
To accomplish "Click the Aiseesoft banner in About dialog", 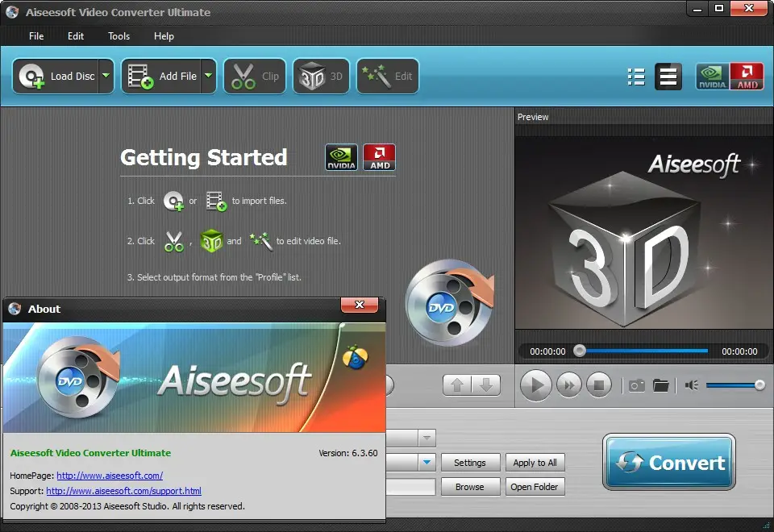I will 194,378.
